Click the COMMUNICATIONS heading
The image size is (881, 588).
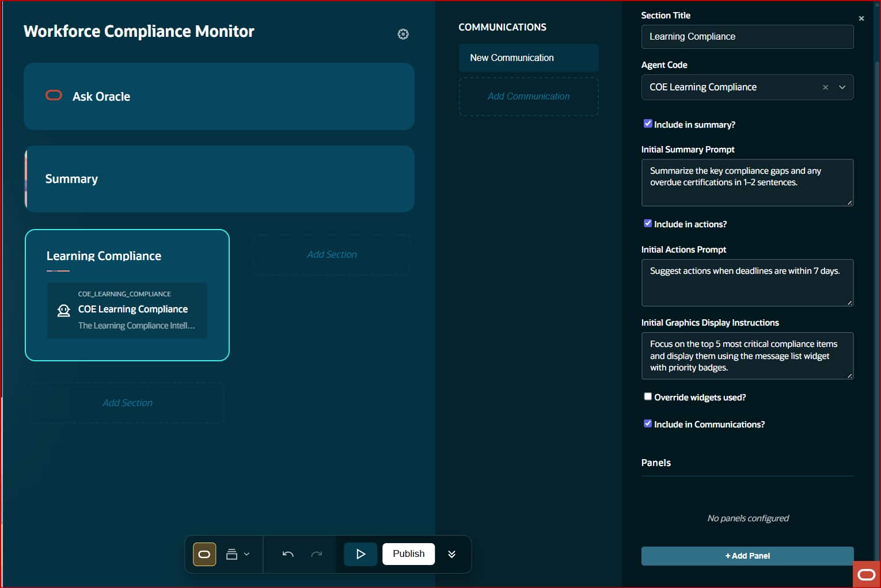[502, 27]
